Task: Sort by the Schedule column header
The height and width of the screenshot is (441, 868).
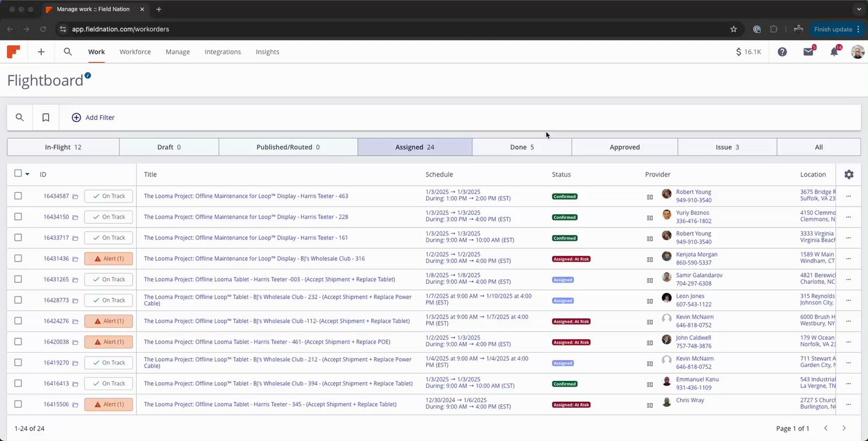Action: 439,175
